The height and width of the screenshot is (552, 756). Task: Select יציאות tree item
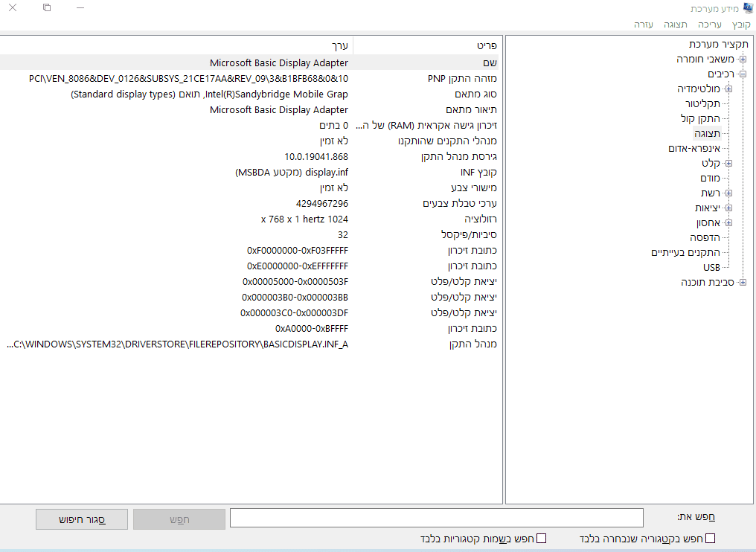(708, 208)
